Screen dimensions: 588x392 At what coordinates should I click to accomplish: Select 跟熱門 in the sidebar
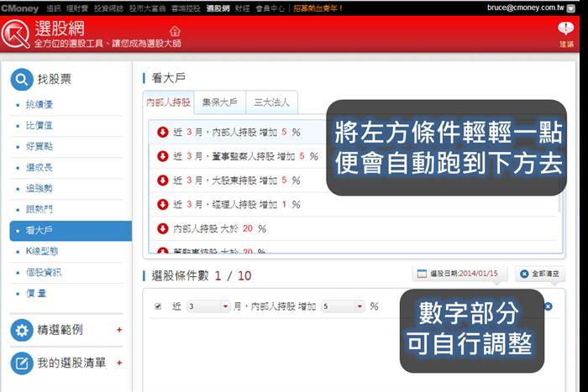pos(39,210)
